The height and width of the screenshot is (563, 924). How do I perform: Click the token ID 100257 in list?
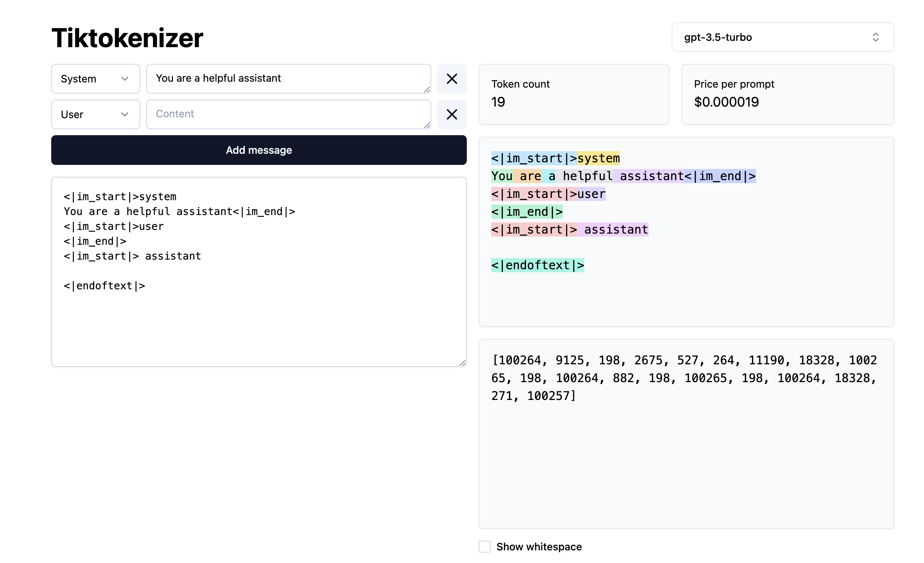pyautogui.click(x=548, y=396)
